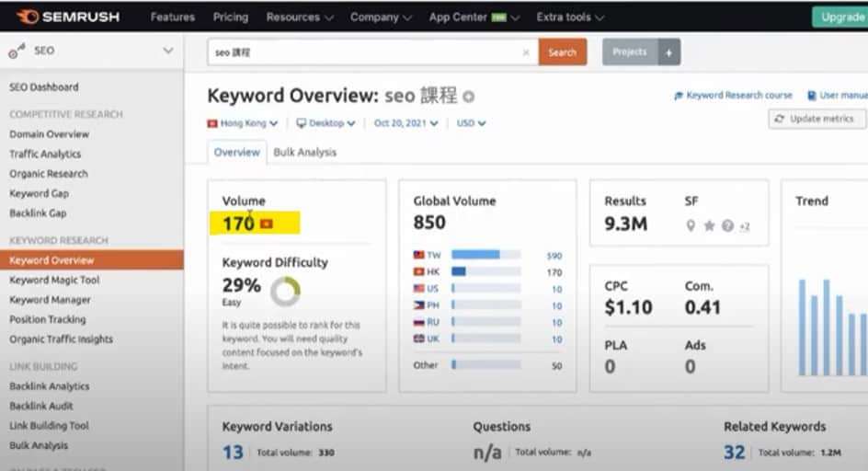Click the Trend bar chart
This screenshot has height=471, width=868.
tap(832, 327)
